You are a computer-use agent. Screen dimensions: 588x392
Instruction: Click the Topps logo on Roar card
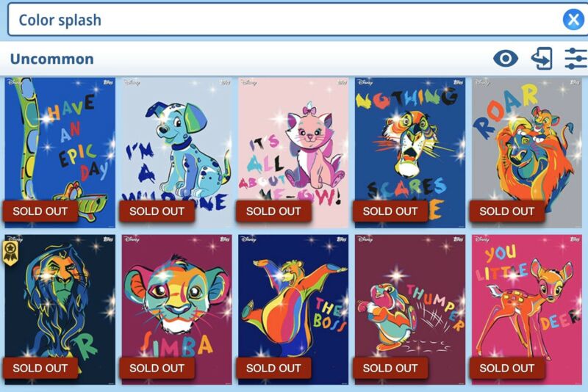(575, 82)
